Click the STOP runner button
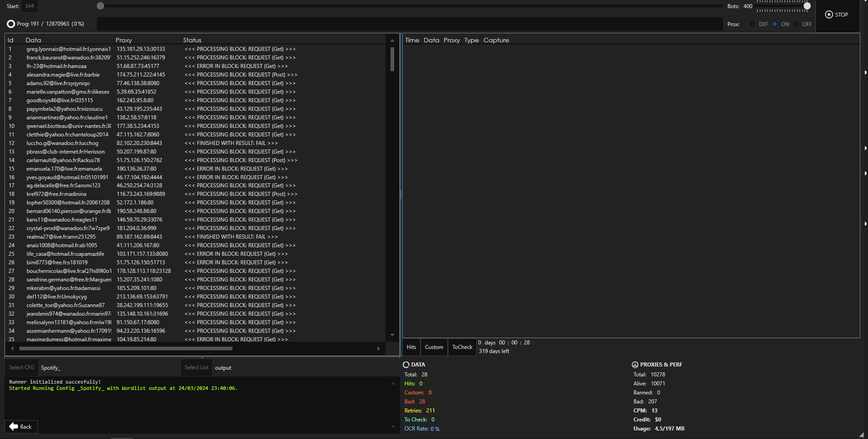The width and height of the screenshot is (868, 439). click(x=836, y=15)
